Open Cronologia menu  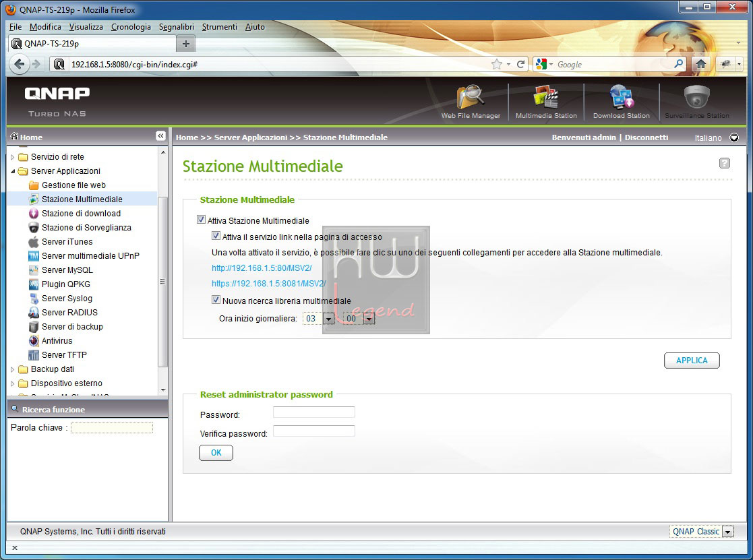[131, 27]
